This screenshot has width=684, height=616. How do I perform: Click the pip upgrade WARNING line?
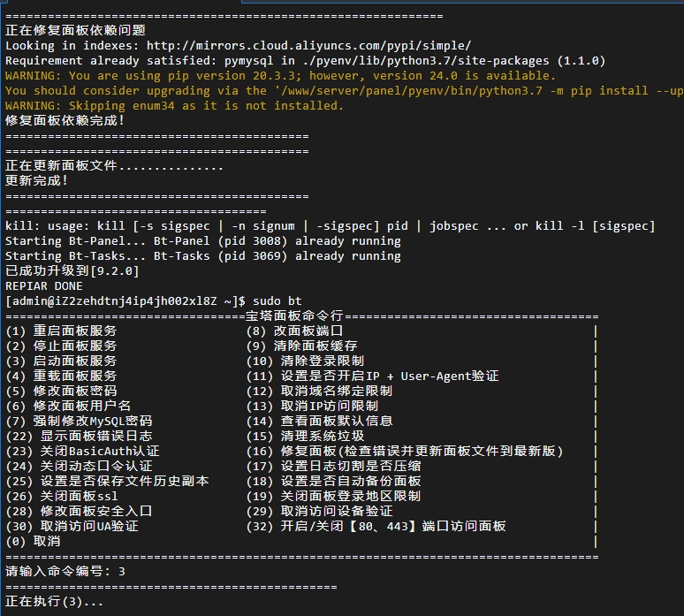click(280, 76)
